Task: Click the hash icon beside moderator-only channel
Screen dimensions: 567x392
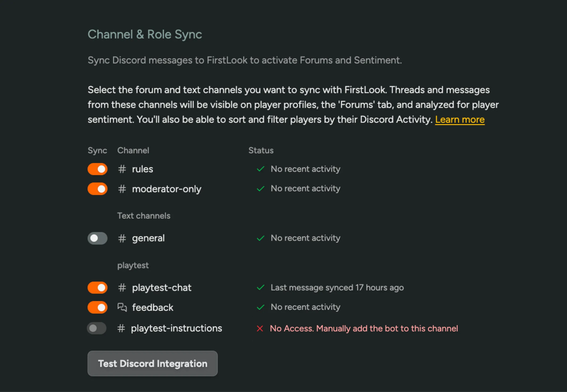Action: pyautogui.click(x=122, y=189)
